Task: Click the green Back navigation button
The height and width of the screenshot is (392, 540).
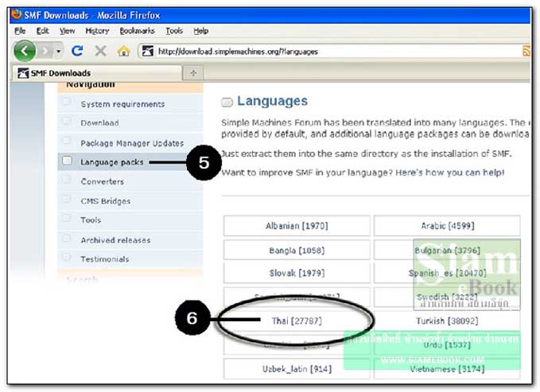Action: coord(25,51)
